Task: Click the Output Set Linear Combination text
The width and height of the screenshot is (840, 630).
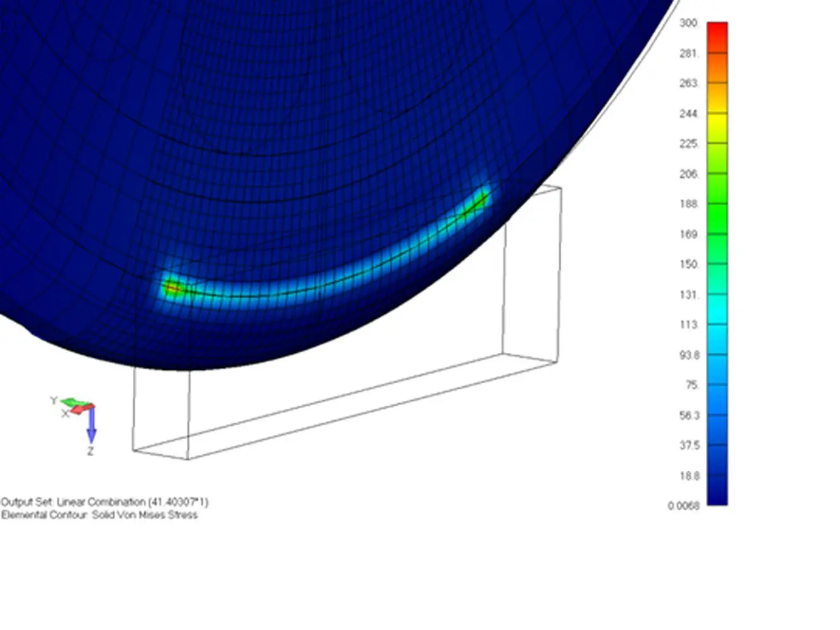Action: coord(105,502)
